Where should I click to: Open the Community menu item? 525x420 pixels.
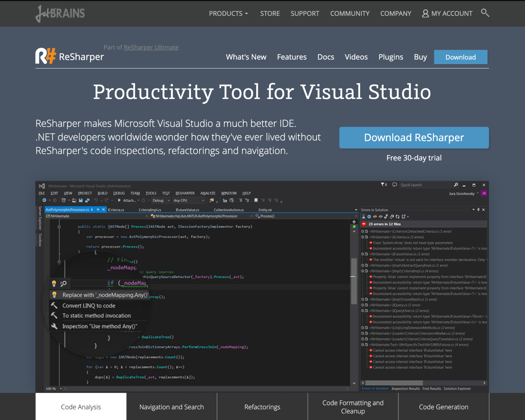350,14
